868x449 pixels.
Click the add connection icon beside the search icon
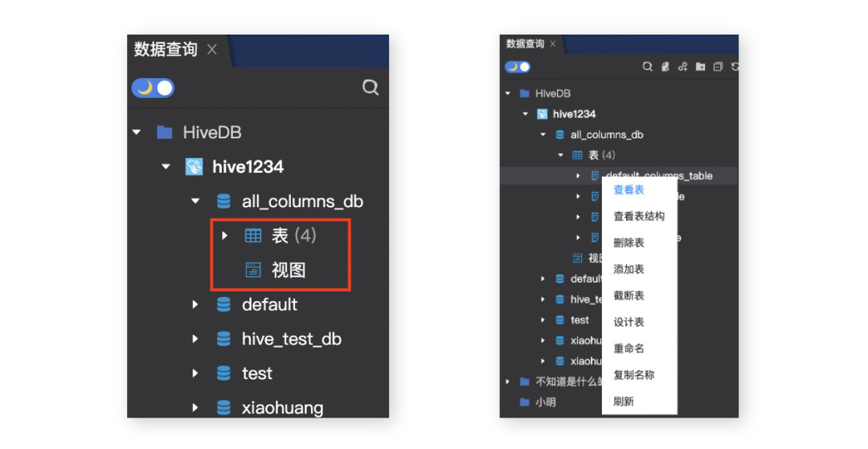(665, 67)
